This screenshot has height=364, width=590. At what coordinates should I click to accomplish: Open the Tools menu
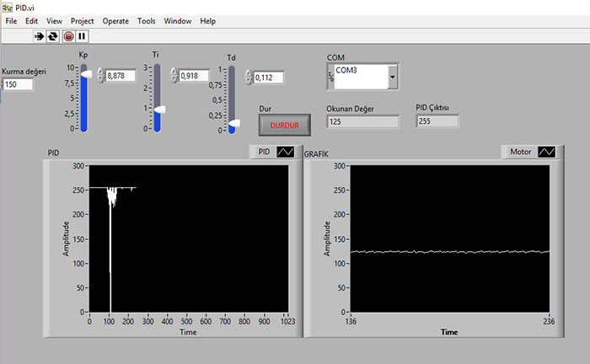click(146, 20)
